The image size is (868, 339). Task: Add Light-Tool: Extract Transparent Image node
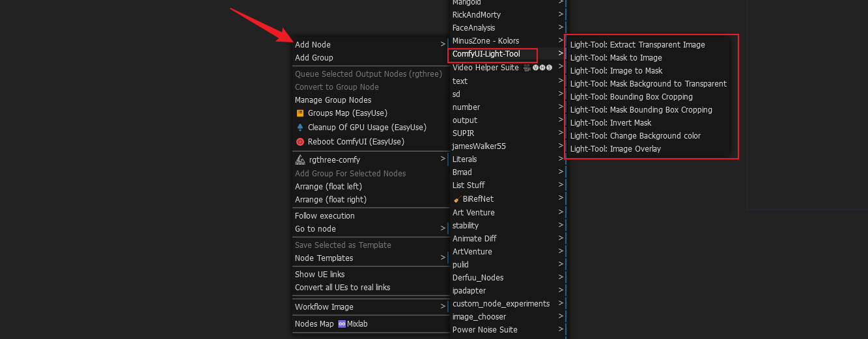tap(649, 45)
